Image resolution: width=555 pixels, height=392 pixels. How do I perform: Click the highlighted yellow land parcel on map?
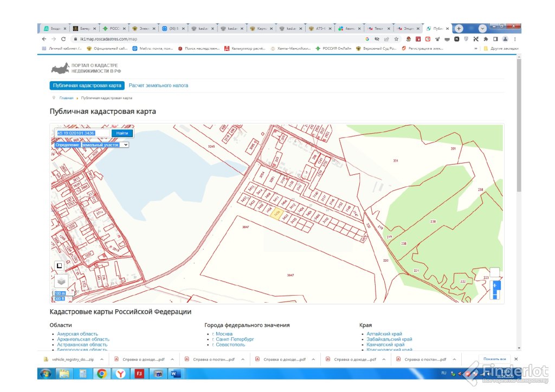click(x=276, y=213)
